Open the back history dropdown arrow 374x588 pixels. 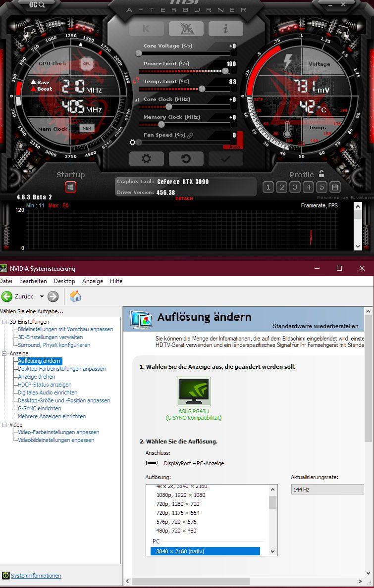tap(42, 296)
